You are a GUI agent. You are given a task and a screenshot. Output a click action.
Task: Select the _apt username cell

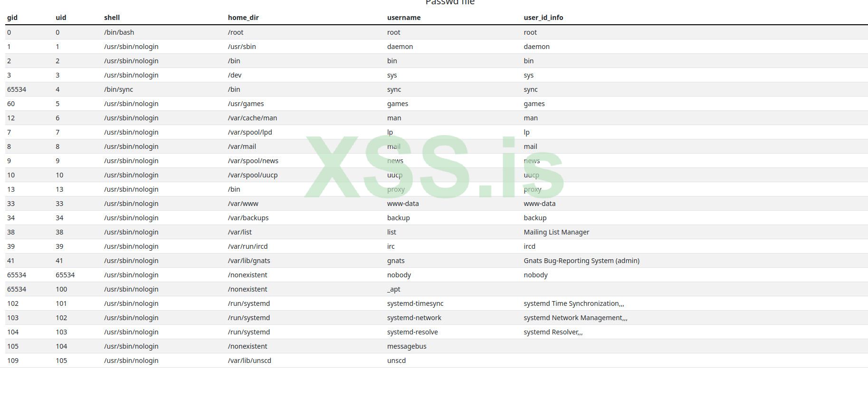tap(394, 289)
